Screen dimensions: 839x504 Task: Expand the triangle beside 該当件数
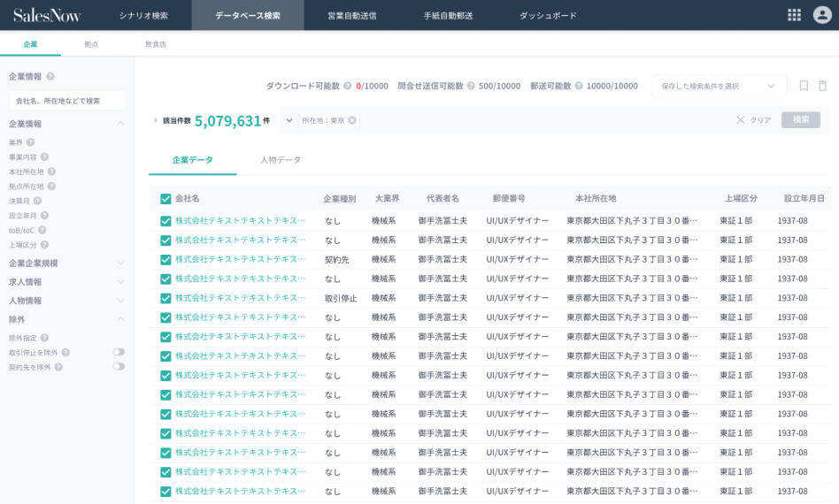tap(156, 120)
